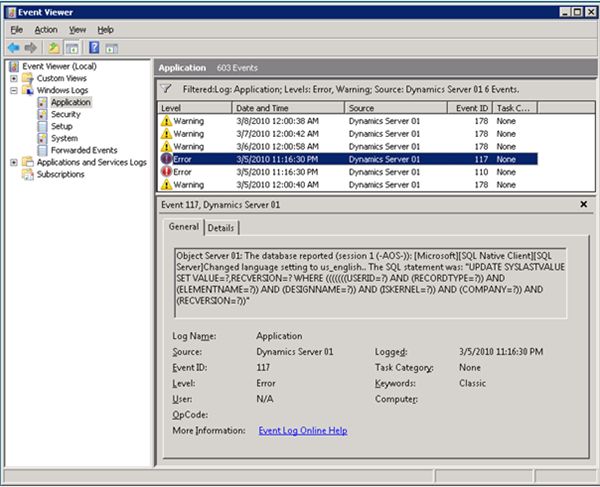
Task: Select the 3/7/2010 12:00:42 AM event
Action: coord(347,134)
